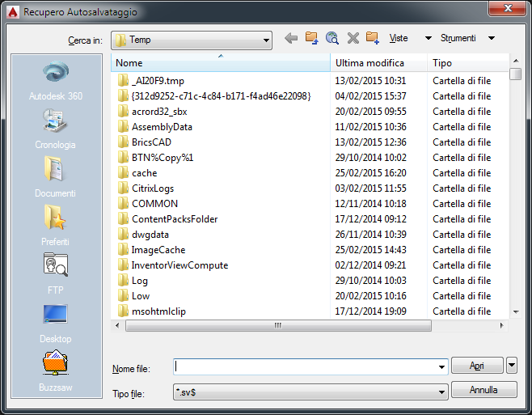This screenshot has width=532, height=415.
Task: Select the cache folder icon
Action: [123, 173]
